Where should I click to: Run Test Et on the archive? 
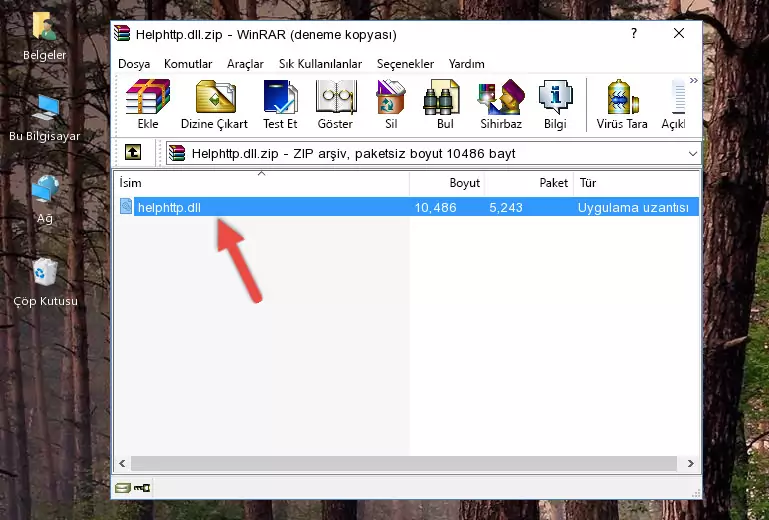point(280,104)
